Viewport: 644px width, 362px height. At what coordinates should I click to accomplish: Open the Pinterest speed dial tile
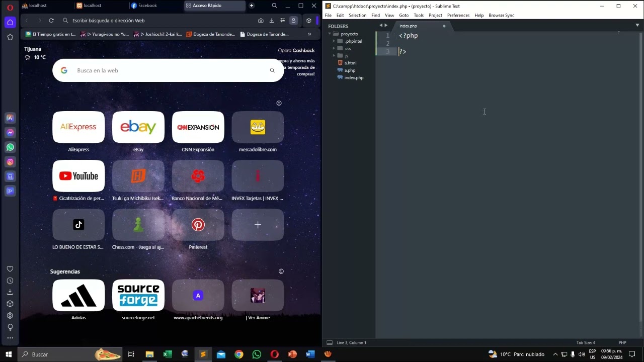tap(198, 225)
